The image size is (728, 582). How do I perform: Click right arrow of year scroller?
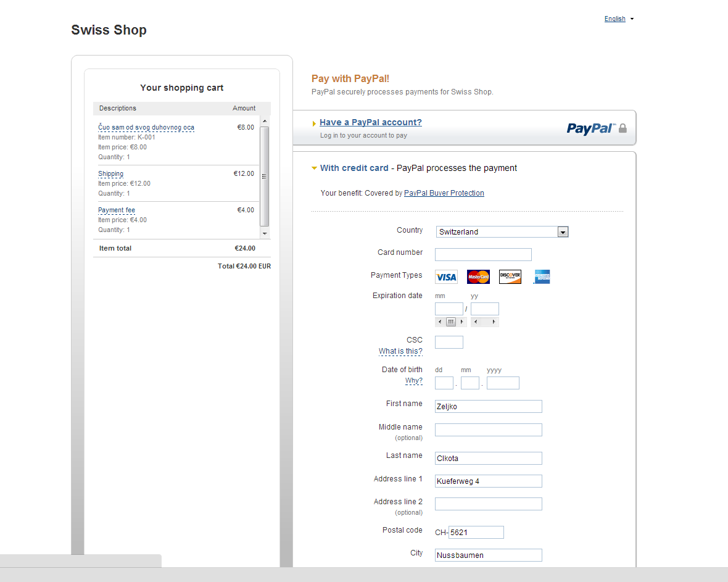point(494,322)
